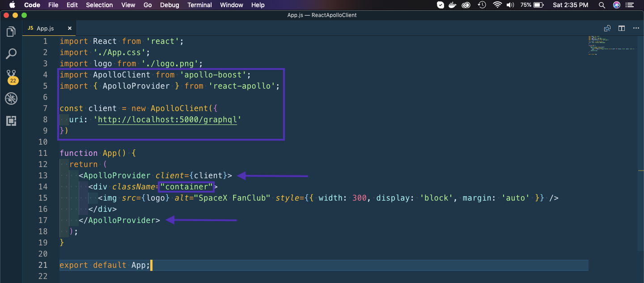644x283 pixels.
Task: Click the "SpaceX FanClub" alt text
Action: pos(232,198)
